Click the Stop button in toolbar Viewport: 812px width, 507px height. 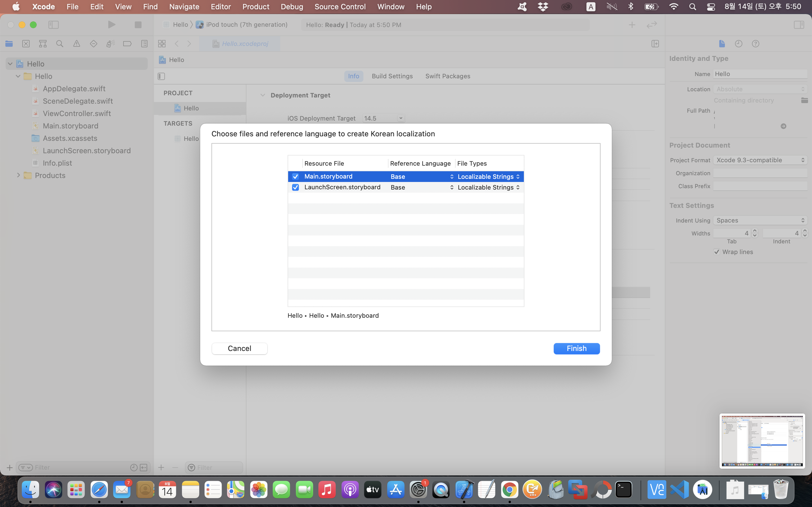pyautogui.click(x=138, y=25)
